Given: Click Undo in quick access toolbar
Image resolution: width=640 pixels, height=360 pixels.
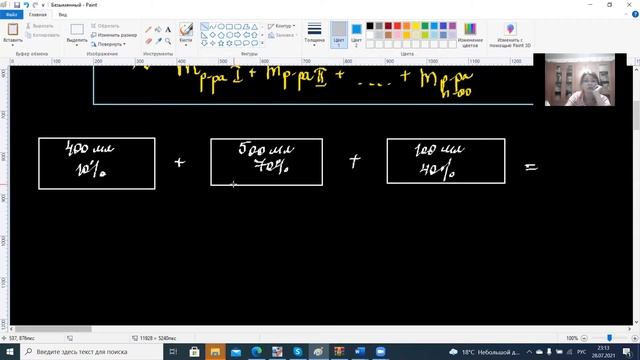Looking at the screenshot, I should pyautogui.click(x=26, y=5).
